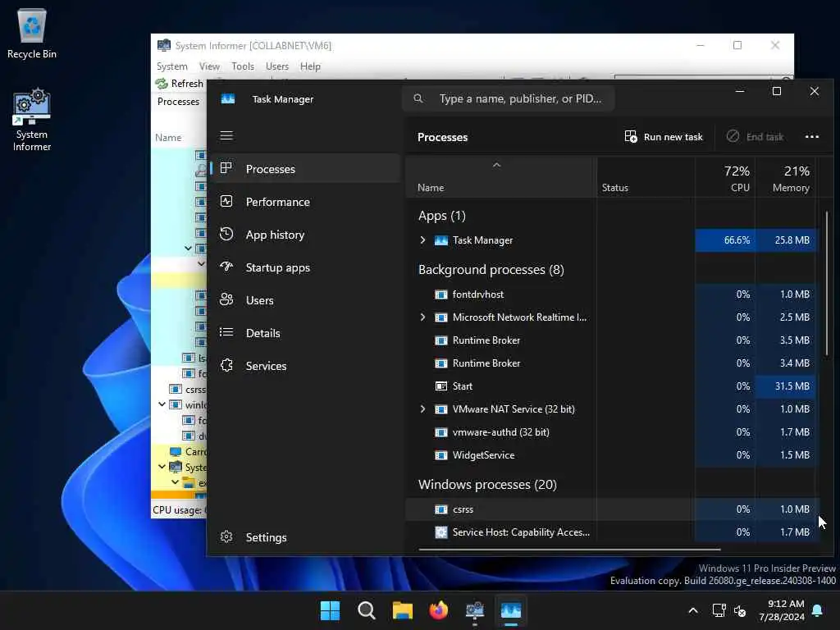Select the first Runtime Broker process
Viewport: 840px width, 630px height.
click(x=610, y=340)
